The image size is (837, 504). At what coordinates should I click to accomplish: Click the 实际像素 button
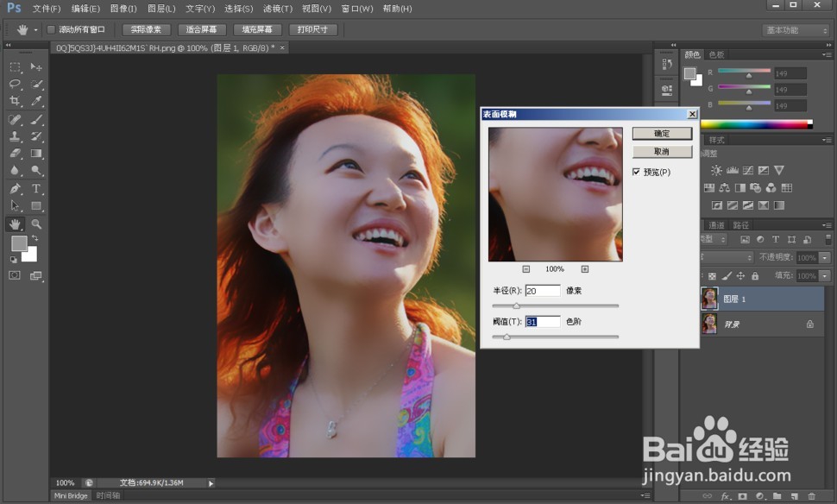click(x=146, y=29)
